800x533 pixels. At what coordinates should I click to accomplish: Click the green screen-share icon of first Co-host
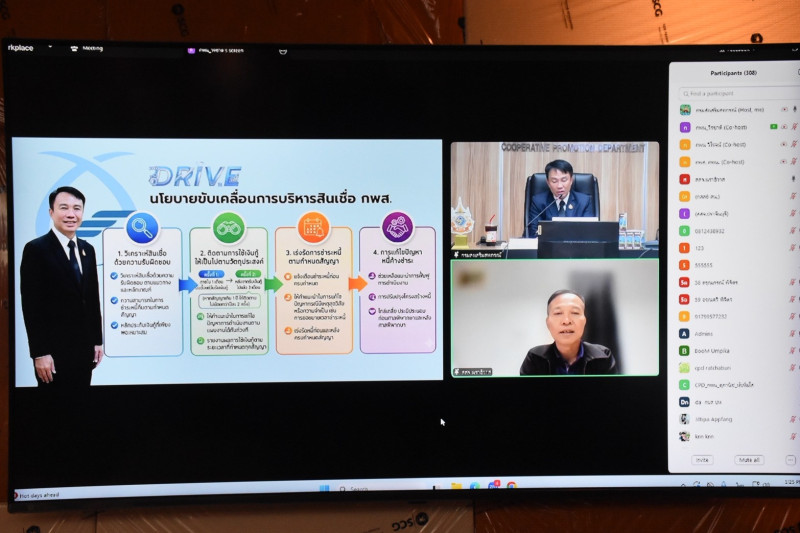pos(774,127)
